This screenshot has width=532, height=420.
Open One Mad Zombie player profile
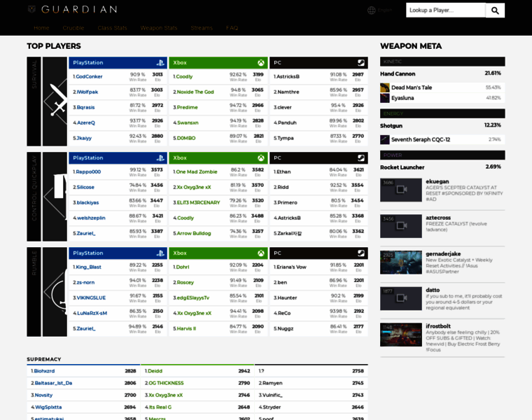pos(195,172)
